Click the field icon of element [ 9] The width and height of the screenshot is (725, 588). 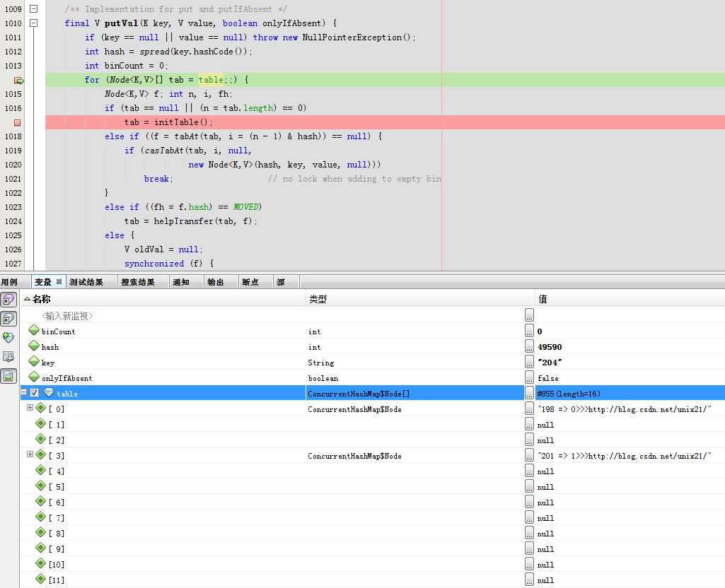coord(41,548)
